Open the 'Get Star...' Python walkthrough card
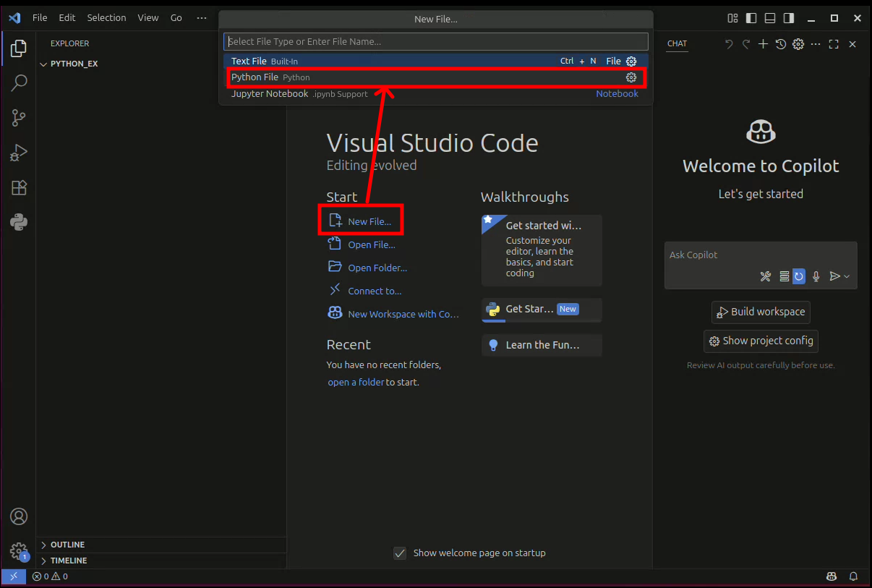The width and height of the screenshot is (872, 588). coord(542,310)
